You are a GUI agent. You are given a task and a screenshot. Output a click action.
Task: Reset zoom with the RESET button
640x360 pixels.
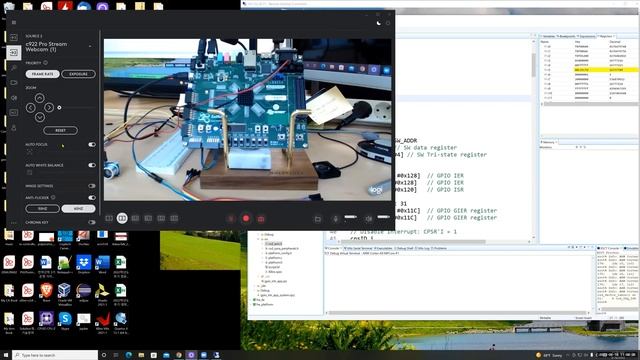[x=60, y=131]
